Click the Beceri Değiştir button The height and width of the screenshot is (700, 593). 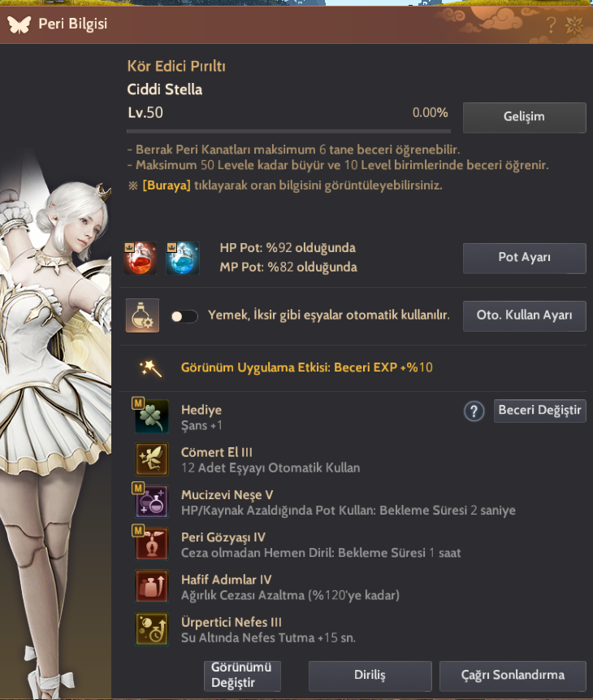[539, 411]
